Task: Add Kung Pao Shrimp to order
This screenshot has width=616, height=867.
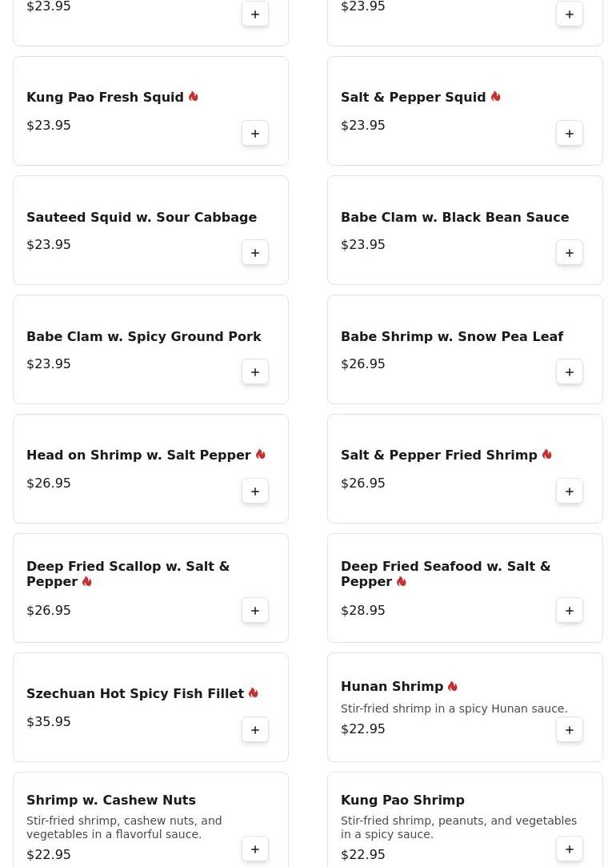Action: tap(570, 849)
